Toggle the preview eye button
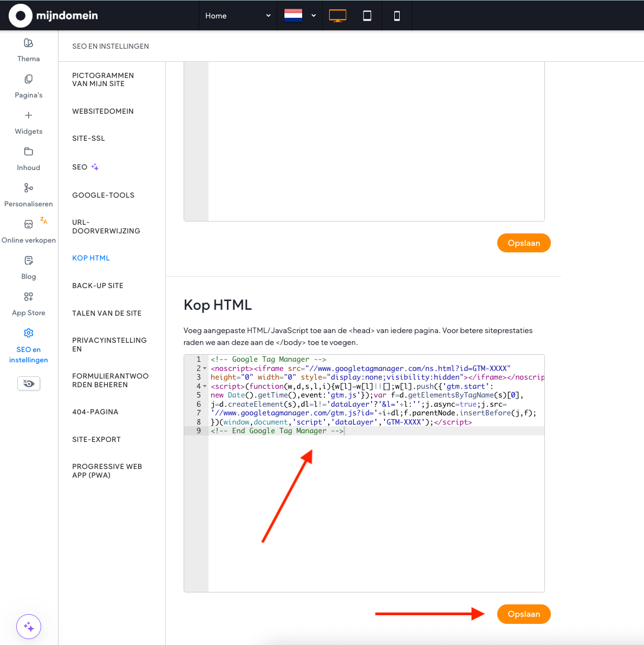This screenshot has height=645, width=644. [x=29, y=383]
